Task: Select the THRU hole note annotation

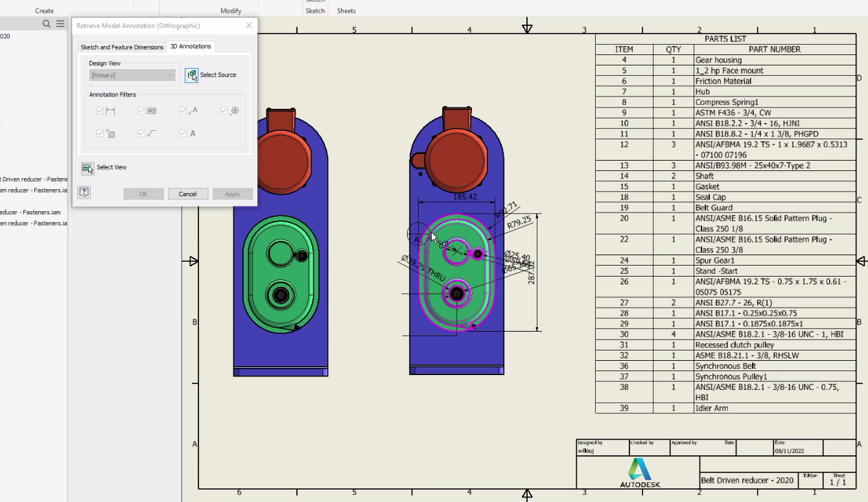Action: point(423,269)
